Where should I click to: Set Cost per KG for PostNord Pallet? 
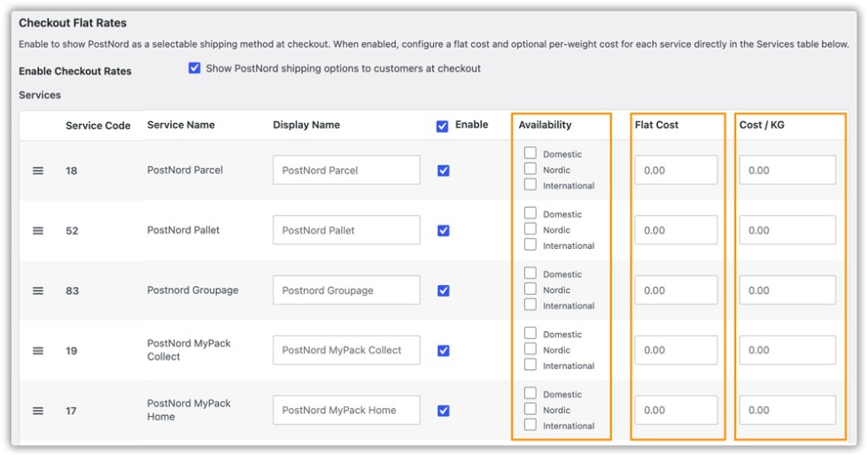coord(787,230)
